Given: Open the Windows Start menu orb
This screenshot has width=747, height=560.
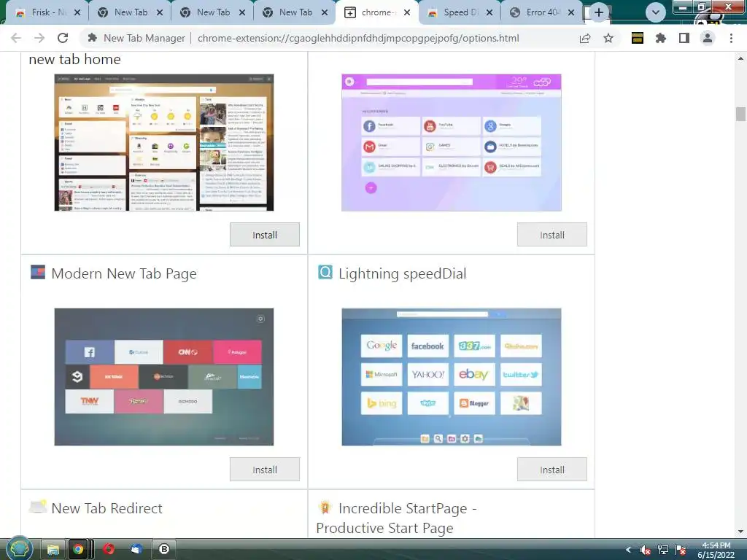Looking at the screenshot, I should tap(19, 549).
